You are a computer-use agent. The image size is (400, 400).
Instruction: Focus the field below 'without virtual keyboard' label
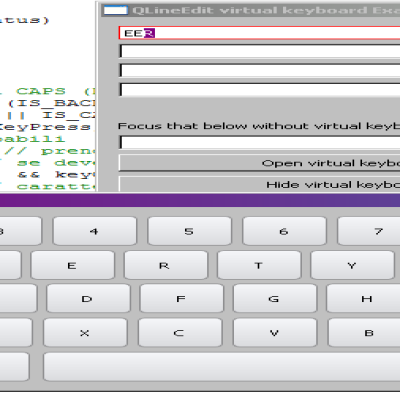(259, 142)
